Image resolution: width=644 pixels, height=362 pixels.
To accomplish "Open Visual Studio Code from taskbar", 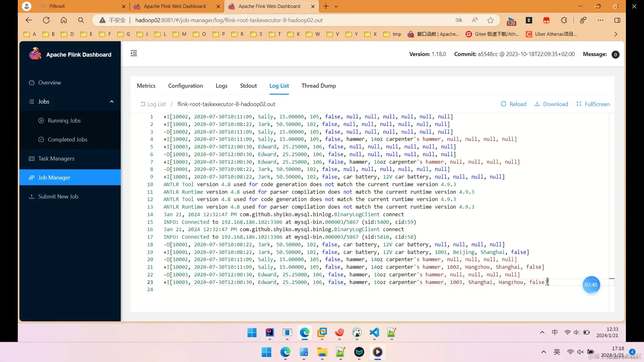I will click(x=374, y=332).
